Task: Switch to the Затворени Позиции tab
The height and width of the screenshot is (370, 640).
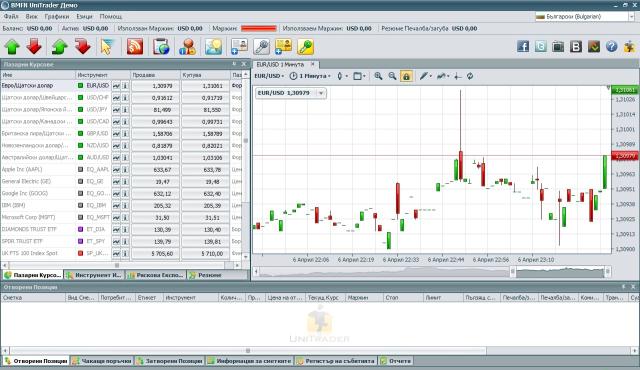Action: pyautogui.click(x=170, y=361)
